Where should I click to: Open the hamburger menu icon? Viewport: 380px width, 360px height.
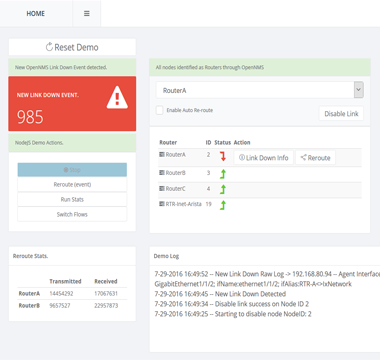click(x=87, y=14)
